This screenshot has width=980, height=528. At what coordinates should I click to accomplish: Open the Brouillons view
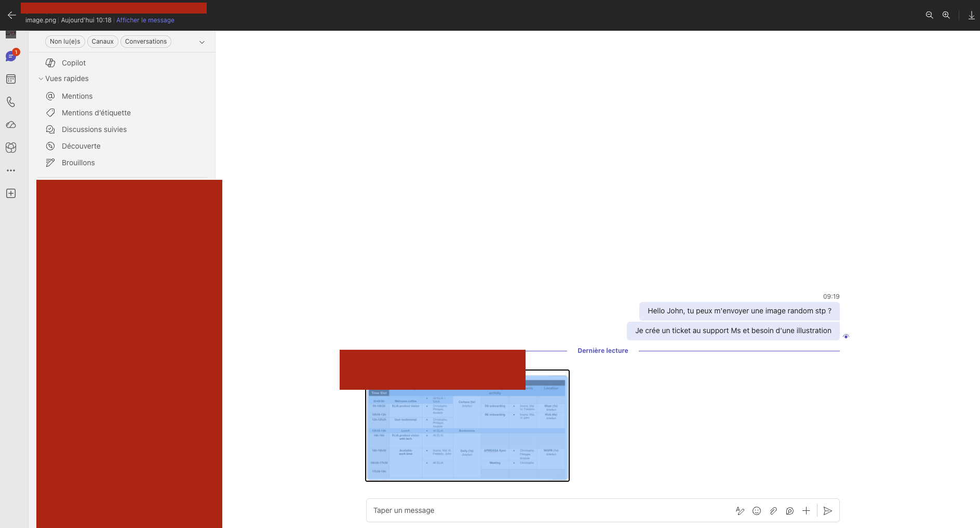pyautogui.click(x=123, y=163)
